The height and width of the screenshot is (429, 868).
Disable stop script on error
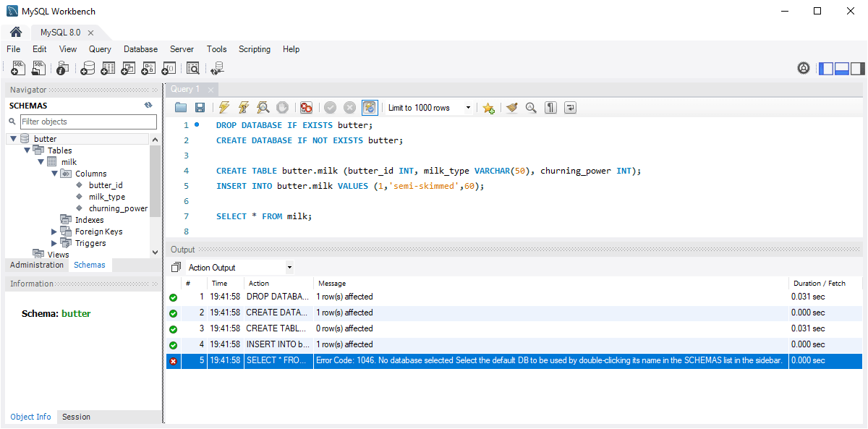pyautogui.click(x=306, y=107)
